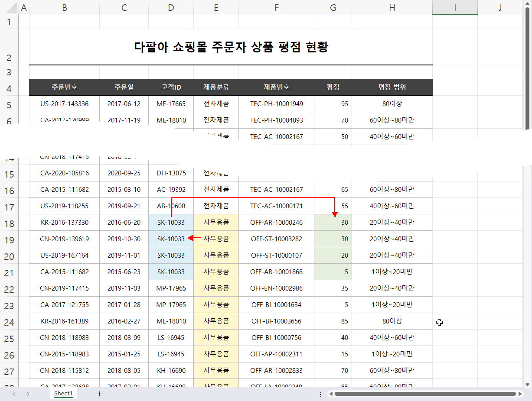This screenshot has height=401, width=532.
Task: Select the score cell '95'
Action: pos(333,104)
